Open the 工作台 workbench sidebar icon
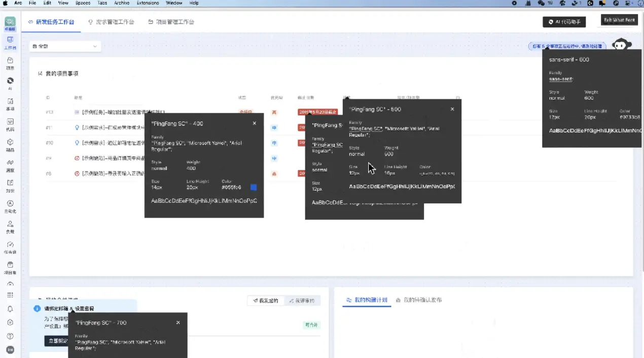Image resolution: width=644 pixels, height=358 pixels. tap(10, 42)
